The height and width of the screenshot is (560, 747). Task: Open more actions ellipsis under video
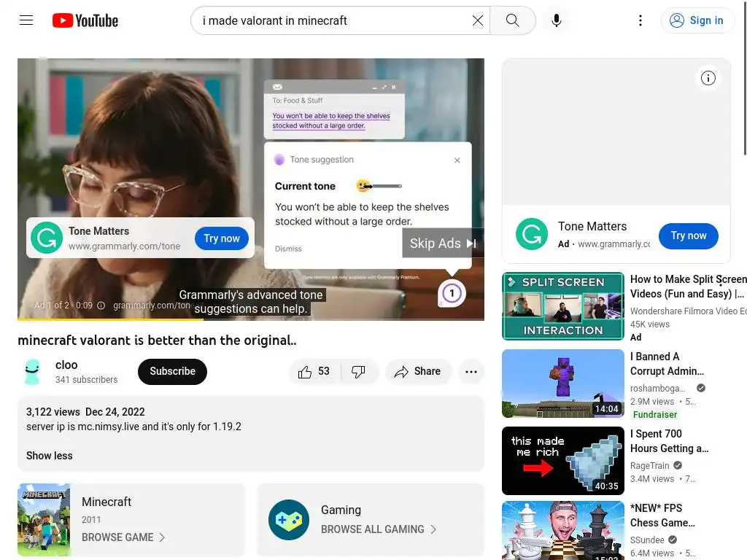coord(471,371)
